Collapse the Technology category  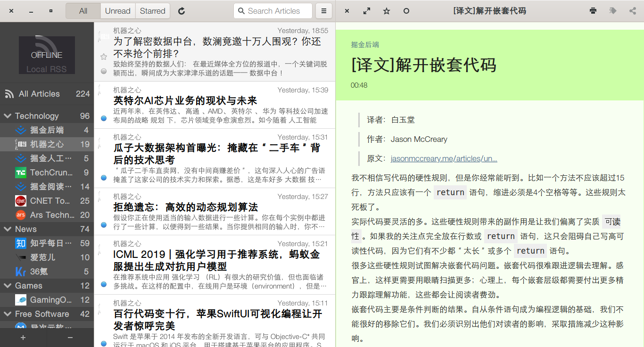8,116
